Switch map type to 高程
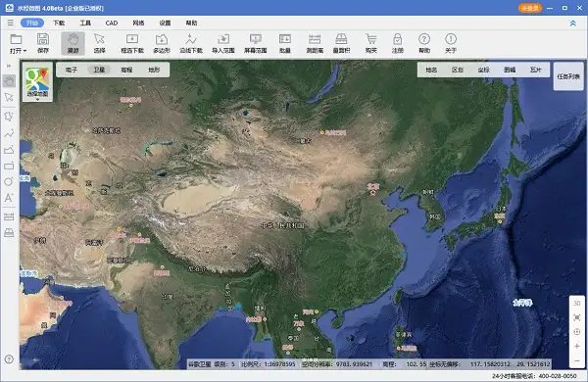Viewport: 588px width, 382px height. [x=126, y=70]
